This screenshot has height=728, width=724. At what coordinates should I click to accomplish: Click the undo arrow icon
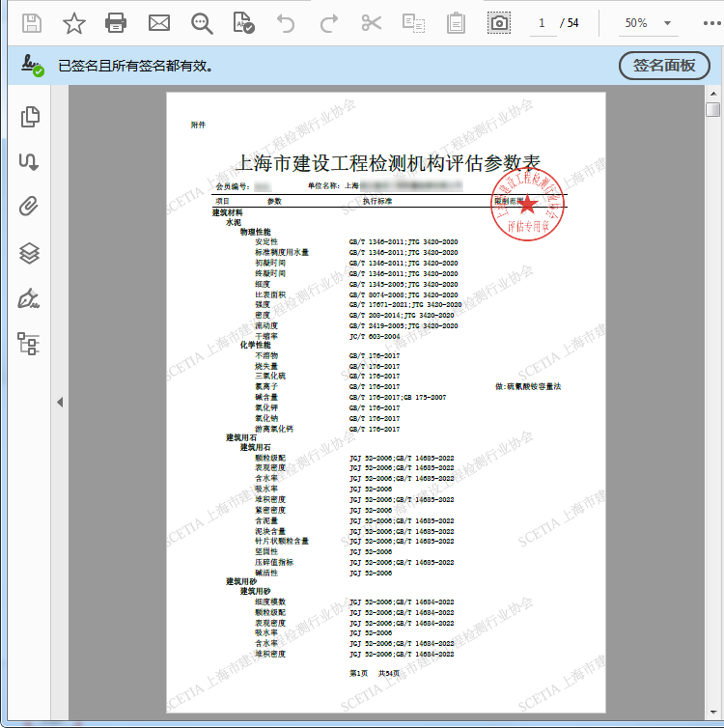[x=286, y=22]
